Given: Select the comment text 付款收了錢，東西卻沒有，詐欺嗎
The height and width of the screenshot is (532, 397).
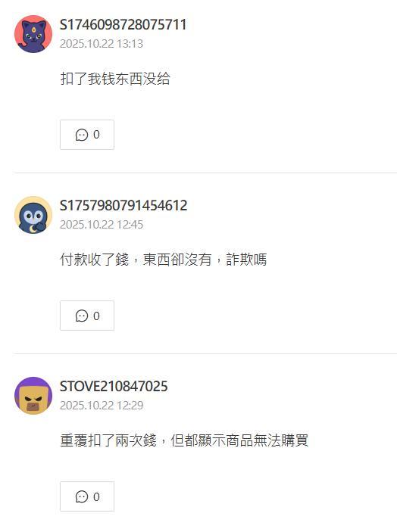Looking at the screenshot, I should click(x=164, y=260).
